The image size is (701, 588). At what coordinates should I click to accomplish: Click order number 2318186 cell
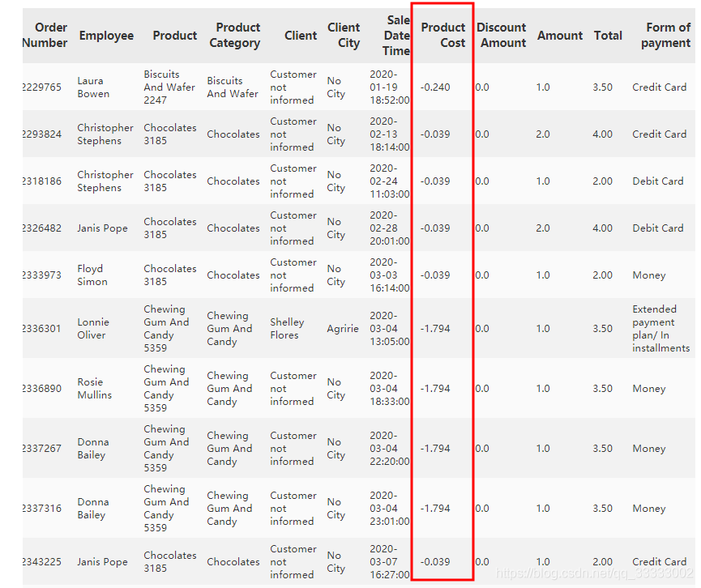tap(42, 181)
